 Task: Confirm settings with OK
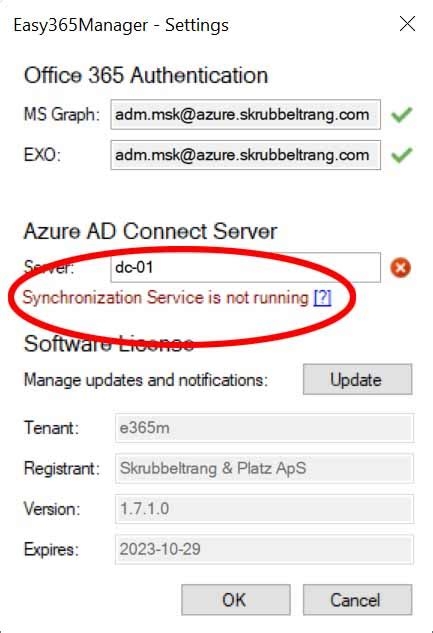[236, 599]
